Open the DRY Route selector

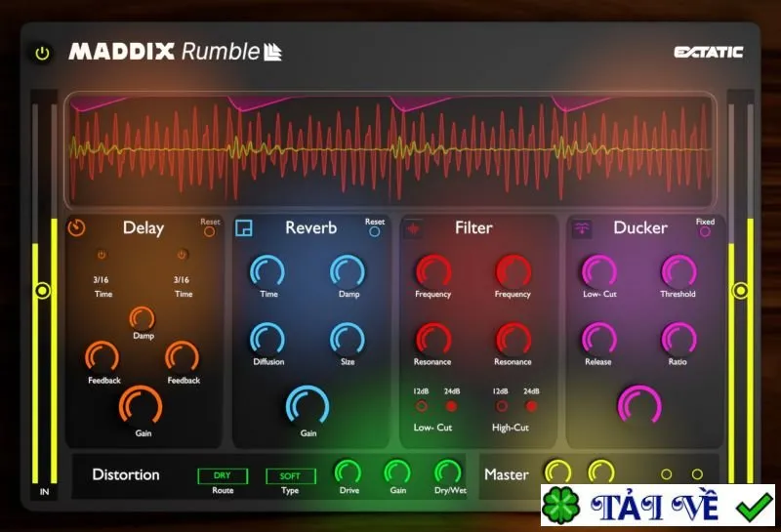pos(223,475)
